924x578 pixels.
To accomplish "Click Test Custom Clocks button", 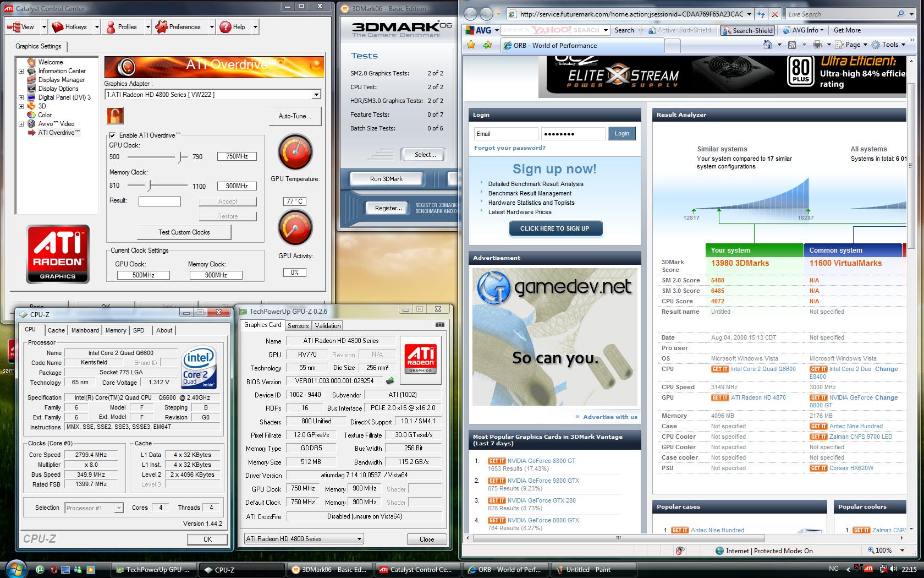I will (x=184, y=232).
